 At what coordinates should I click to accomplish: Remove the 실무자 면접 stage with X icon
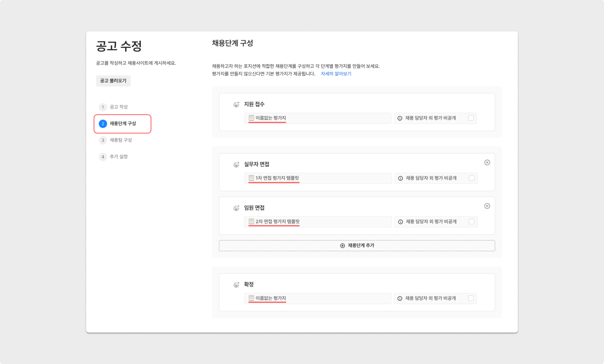487,162
